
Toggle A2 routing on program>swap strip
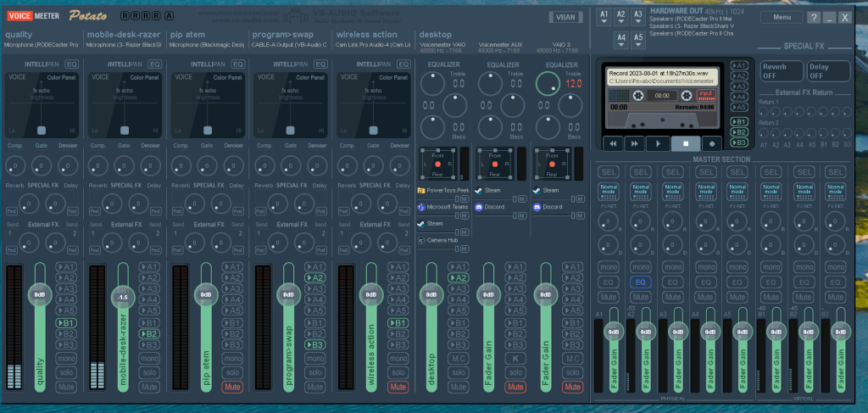[315, 278]
